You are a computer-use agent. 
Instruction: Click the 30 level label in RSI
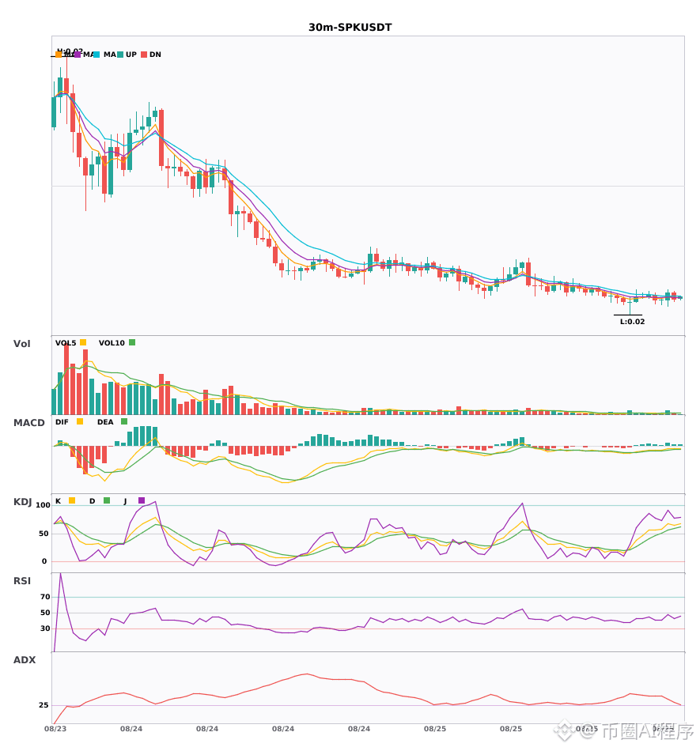click(46, 628)
